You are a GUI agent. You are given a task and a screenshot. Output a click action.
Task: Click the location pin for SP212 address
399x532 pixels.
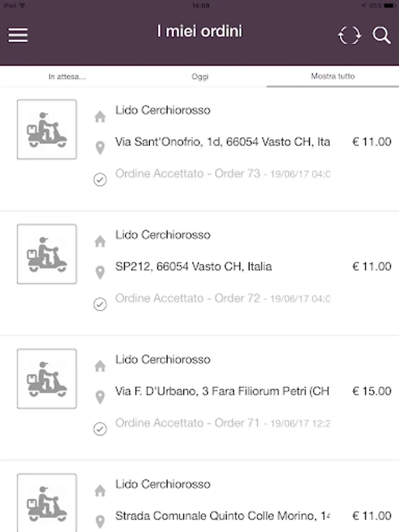pos(100,272)
